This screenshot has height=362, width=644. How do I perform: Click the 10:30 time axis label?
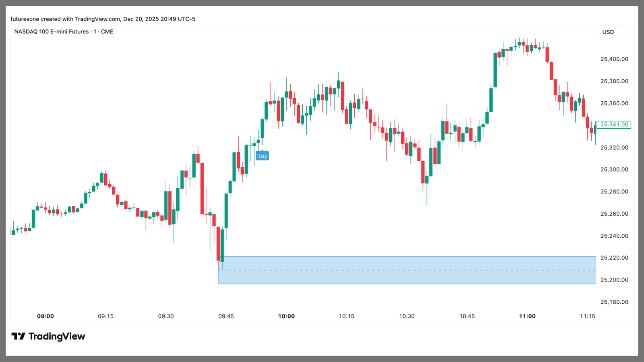pos(407,316)
